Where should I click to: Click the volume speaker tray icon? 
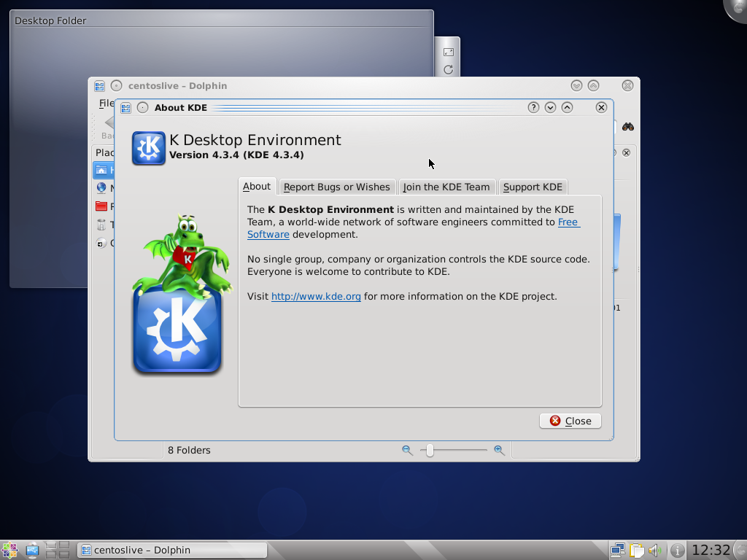click(x=655, y=551)
